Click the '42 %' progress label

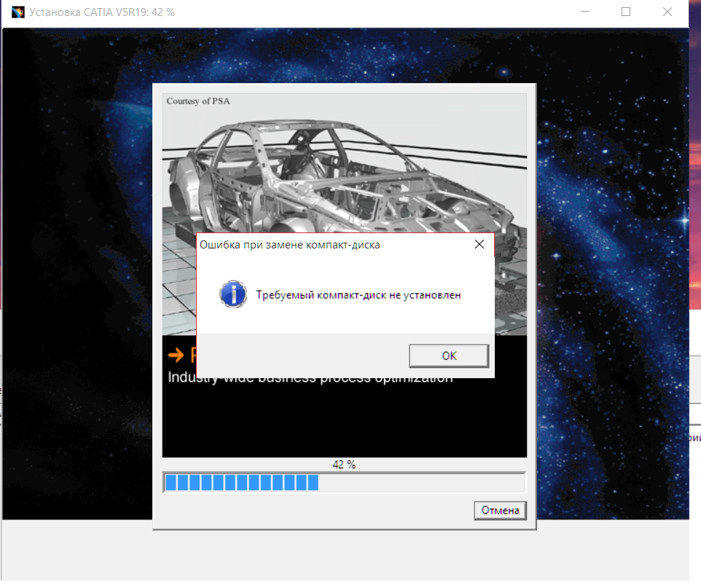coord(344,465)
